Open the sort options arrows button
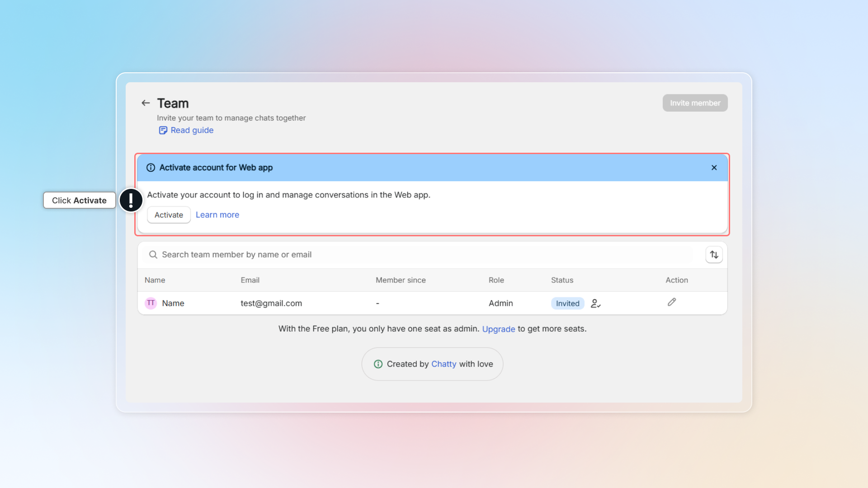The height and width of the screenshot is (488, 868). (714, 255)
